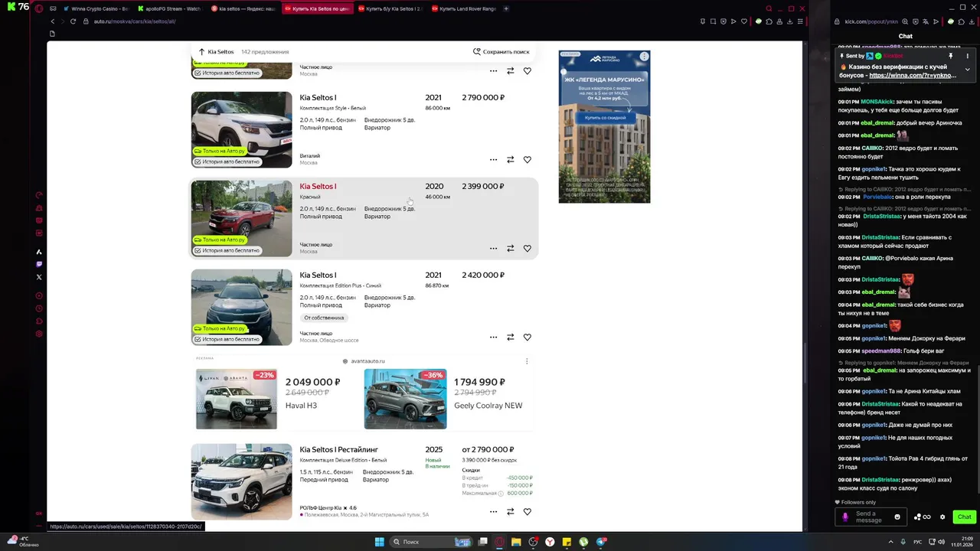
Task: Compare the red 2020 Kia Seltos listing
Action: [x=511, y=249]
